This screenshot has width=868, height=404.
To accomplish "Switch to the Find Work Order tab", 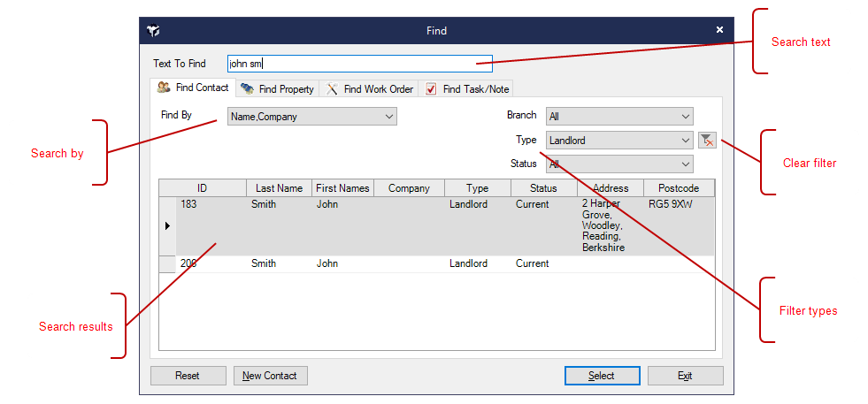I will [x=370, y=89].
